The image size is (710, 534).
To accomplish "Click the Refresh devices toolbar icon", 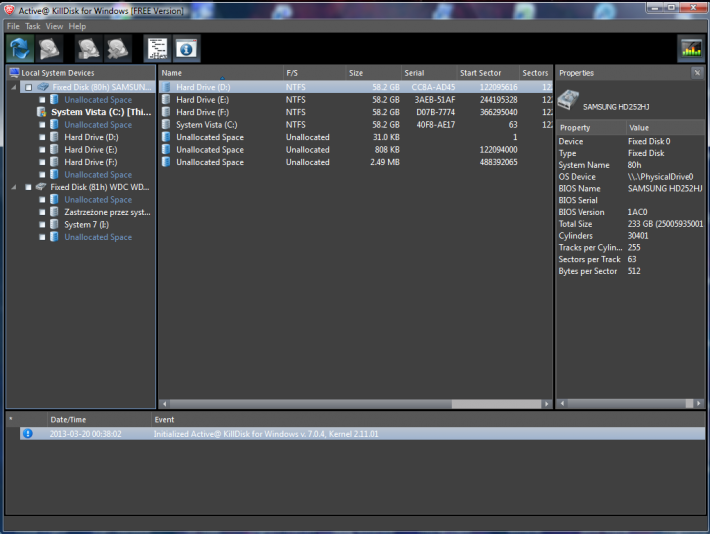I will (x=20, y=48).
